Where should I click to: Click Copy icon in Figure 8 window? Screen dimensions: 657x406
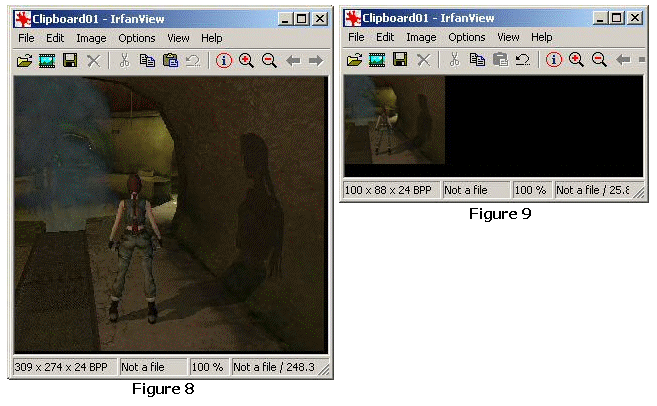(x=147, y=60)
